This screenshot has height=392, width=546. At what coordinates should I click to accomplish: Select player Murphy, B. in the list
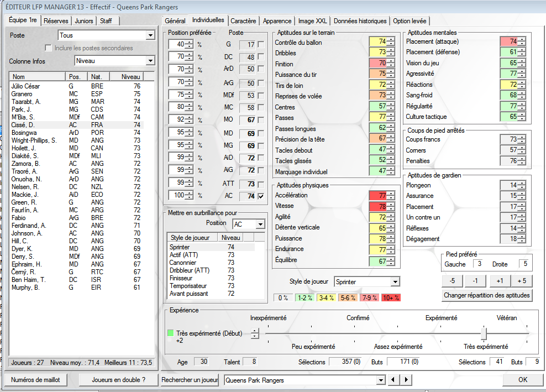click(x=77, y=288)
